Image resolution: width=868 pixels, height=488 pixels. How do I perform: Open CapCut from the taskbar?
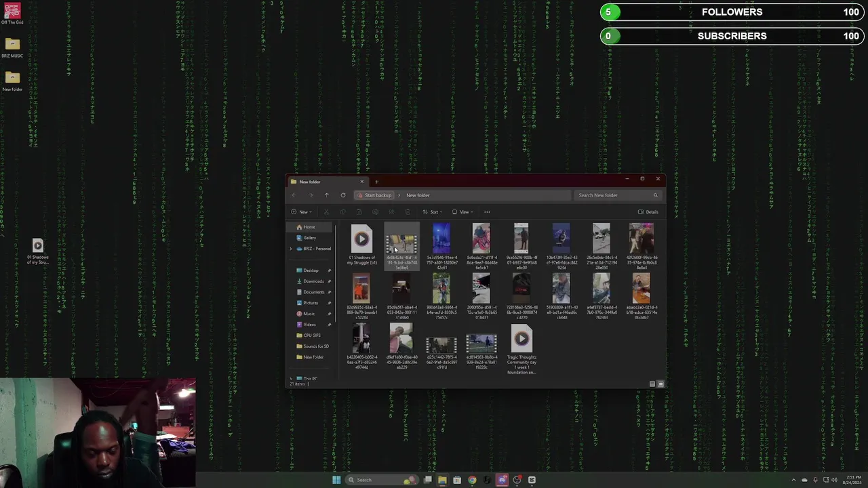(x=532, y=480)
